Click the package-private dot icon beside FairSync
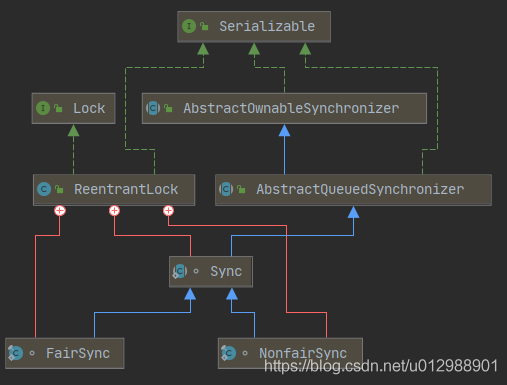Image resolution: width=507 pixels, height=385 pixels. [x=32, y=353]
